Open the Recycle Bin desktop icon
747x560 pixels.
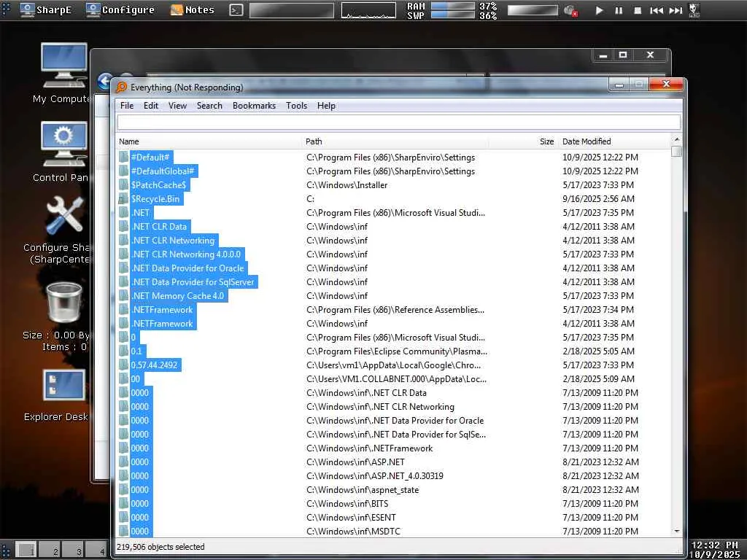[x=64, y=303]
